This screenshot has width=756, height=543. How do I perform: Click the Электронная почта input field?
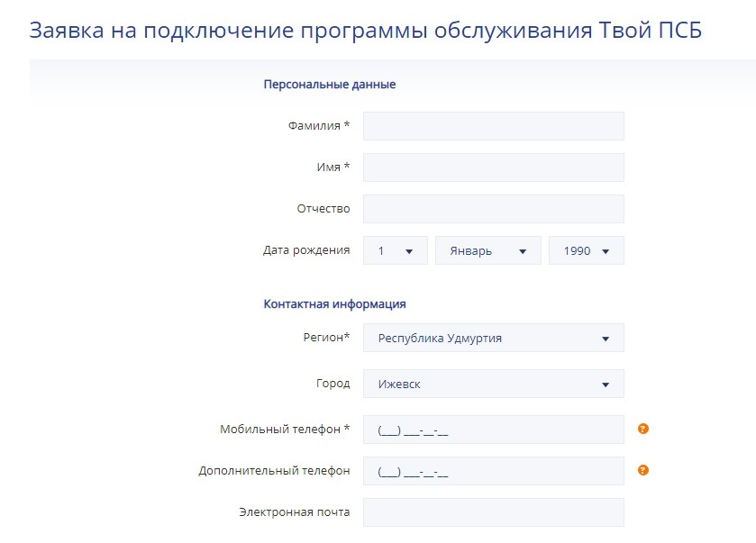coord(493,512)
